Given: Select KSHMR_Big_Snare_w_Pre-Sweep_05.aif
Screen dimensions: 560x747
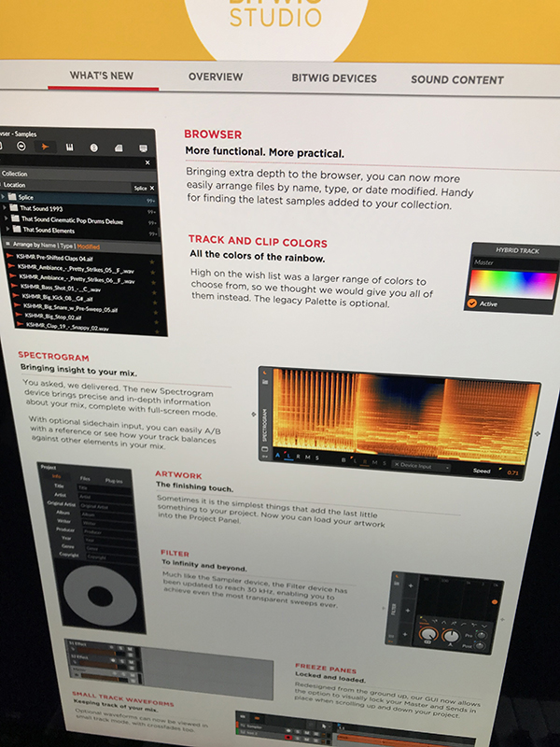Looking at the screenshot, I should tap(71, 308).
